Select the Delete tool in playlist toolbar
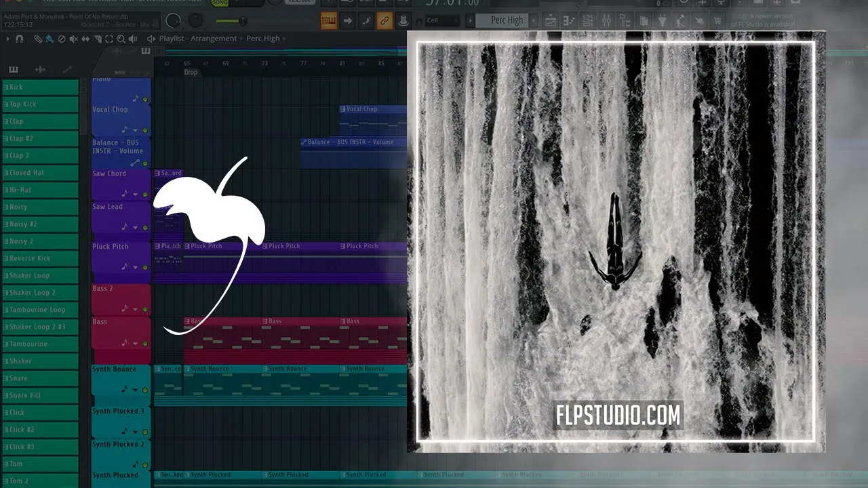Image resolution: width=868 pixels, height=488 pixels. click(x=61, y=39)
